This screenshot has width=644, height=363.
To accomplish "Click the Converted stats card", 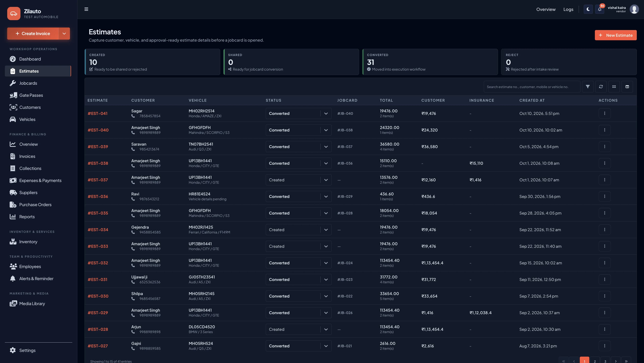I will (430, 62).
